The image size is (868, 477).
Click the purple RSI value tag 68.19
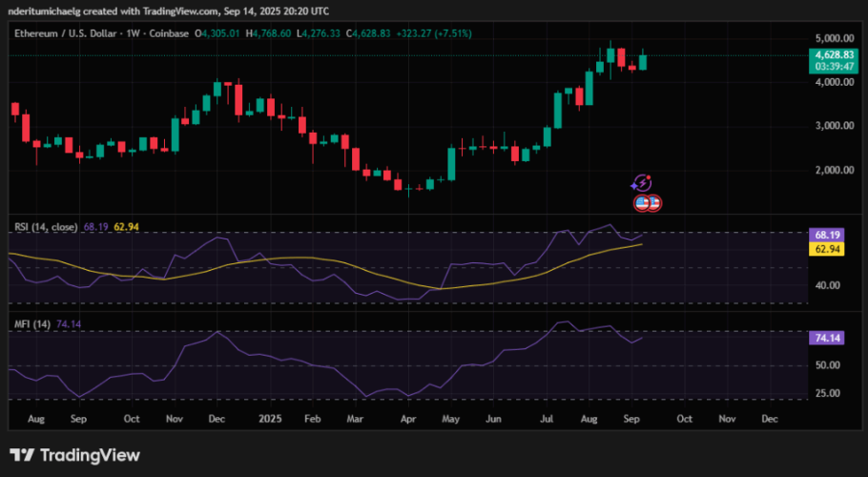pyautogui.click(x=822, y=234)
